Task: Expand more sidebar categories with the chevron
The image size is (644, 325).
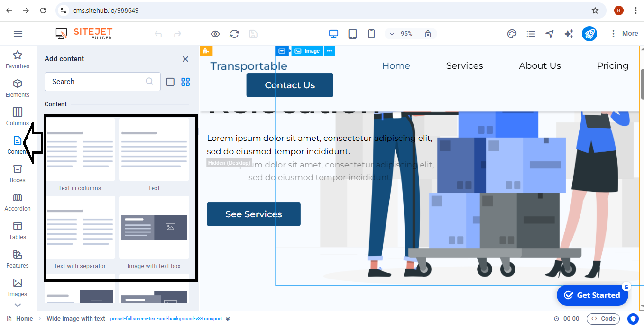Action: [18, 306]
